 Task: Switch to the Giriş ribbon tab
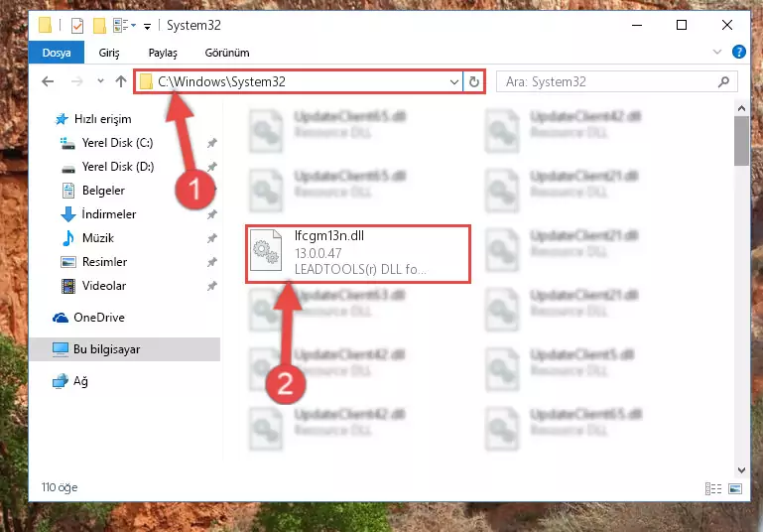pyautogui.click(x=109, y=53)
